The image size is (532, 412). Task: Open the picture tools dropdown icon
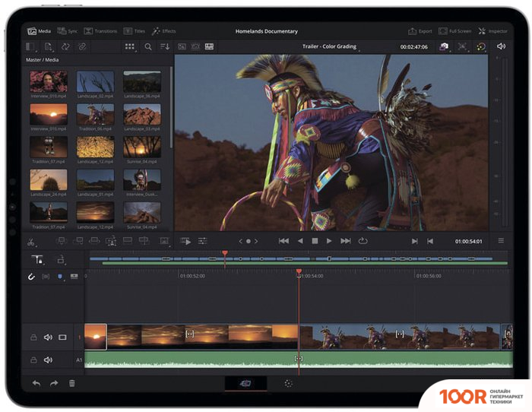[165, 241]
